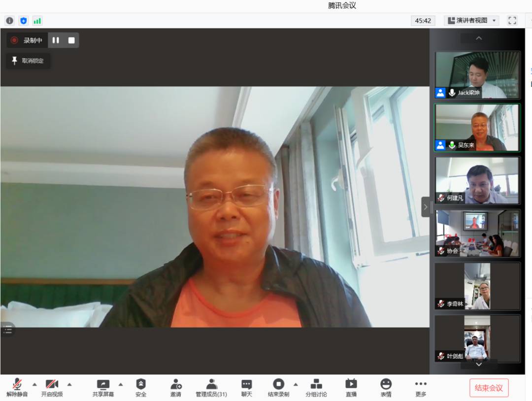This screenshot has height=401, width=532.
Task: Open 分组讨论 breakout rooms
Action: (x=316, y=387)
